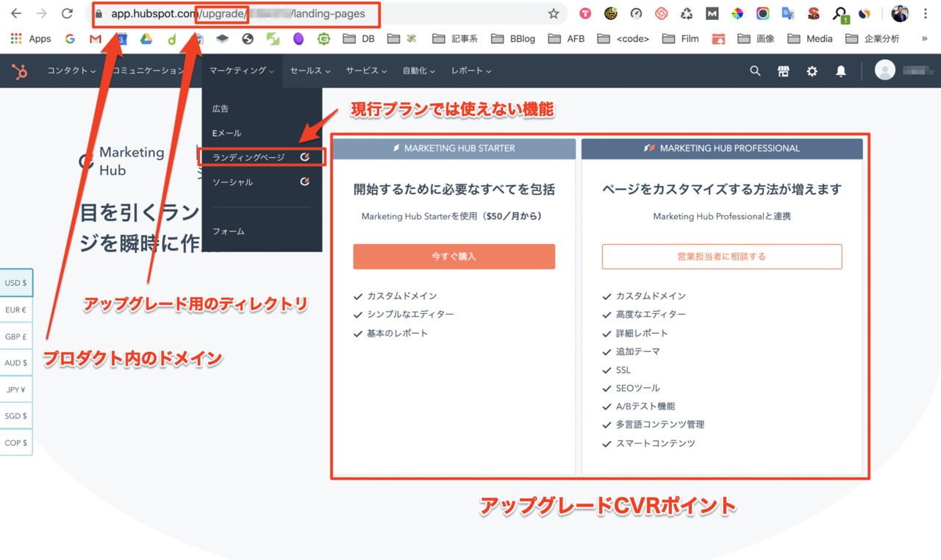Viewport: 941px width, 560px height.
Task: Expand the 自動化 navigation menu
Action: tap(418, 71)
